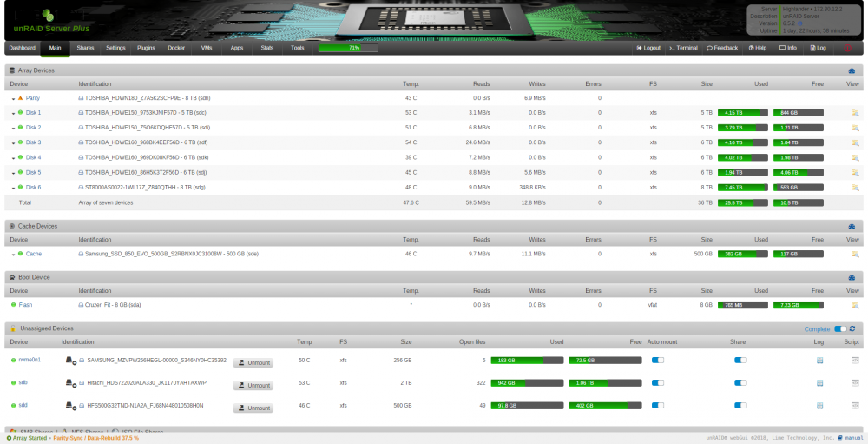Open the Cache drive view icon
The image size is (868, 444).
855,255
